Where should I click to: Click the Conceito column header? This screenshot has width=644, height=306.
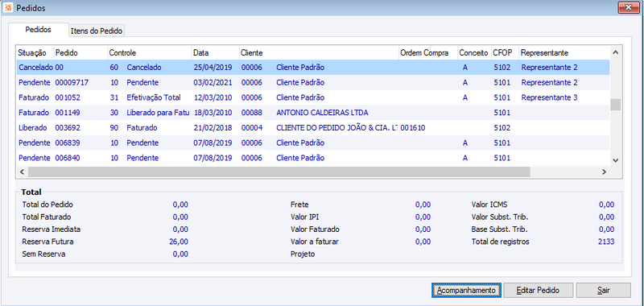click(x=474, y=52)
